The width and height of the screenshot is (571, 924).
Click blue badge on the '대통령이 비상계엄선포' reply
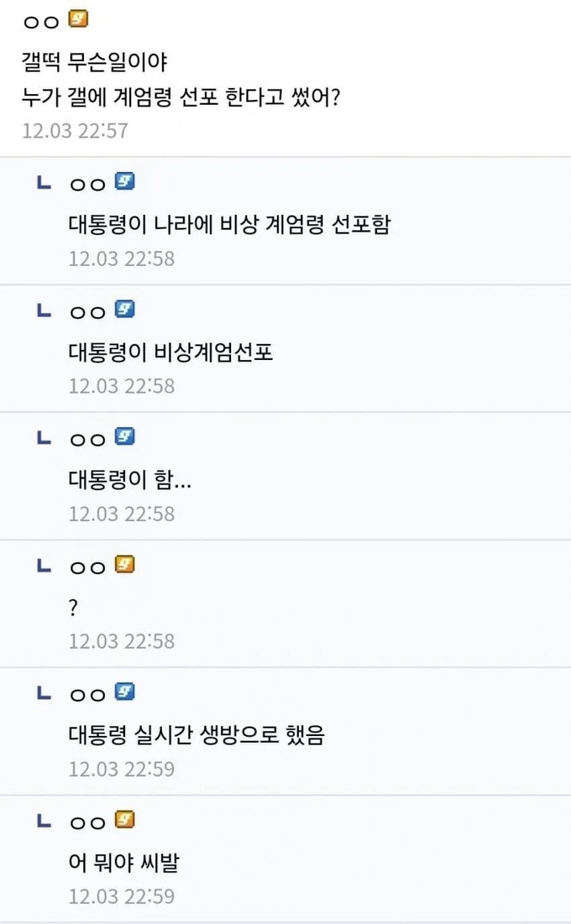125,309
